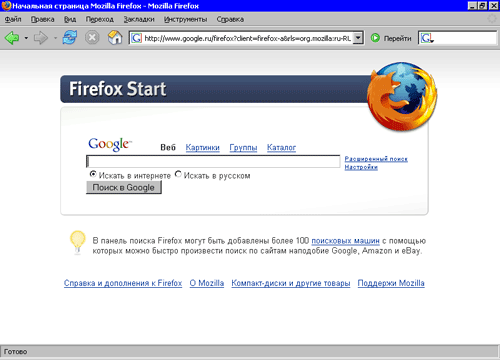Click the Готово status bar text
The image size is (500, 360).
click(15, 352)
